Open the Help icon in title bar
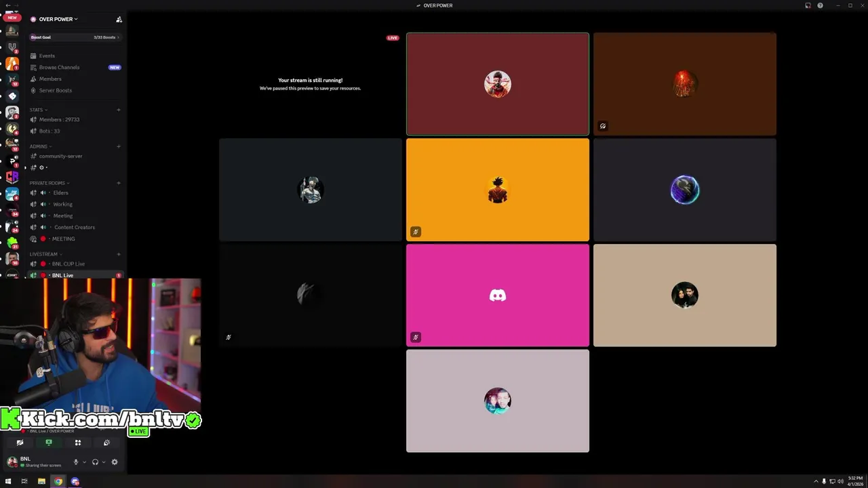This screenshot has height=488, width=868. (x=820, y=5)
